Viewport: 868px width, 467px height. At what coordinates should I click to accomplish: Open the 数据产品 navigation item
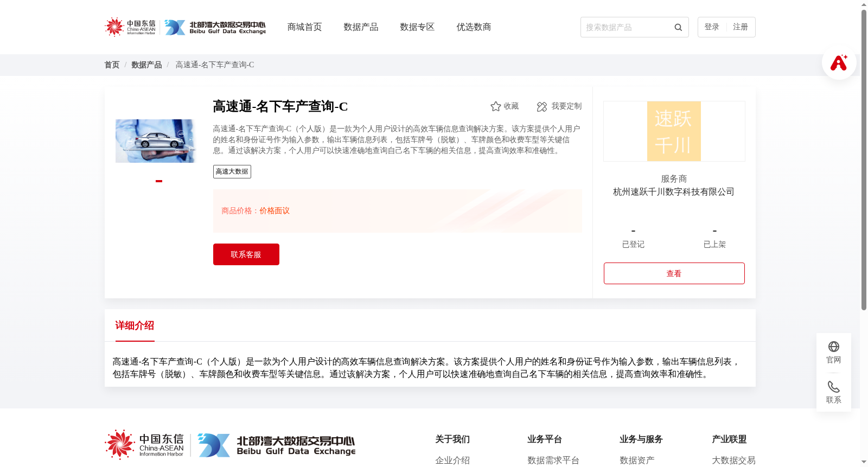point(361,27)
